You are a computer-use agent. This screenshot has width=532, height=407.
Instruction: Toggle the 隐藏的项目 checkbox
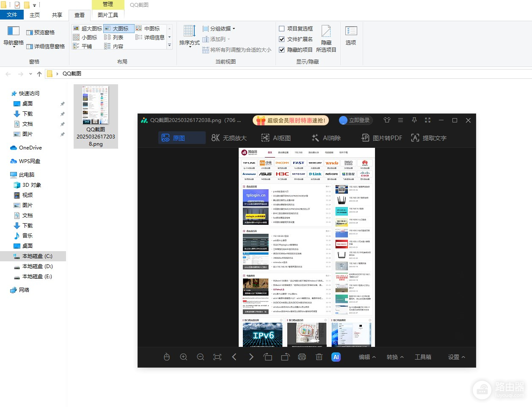(282, 50)
